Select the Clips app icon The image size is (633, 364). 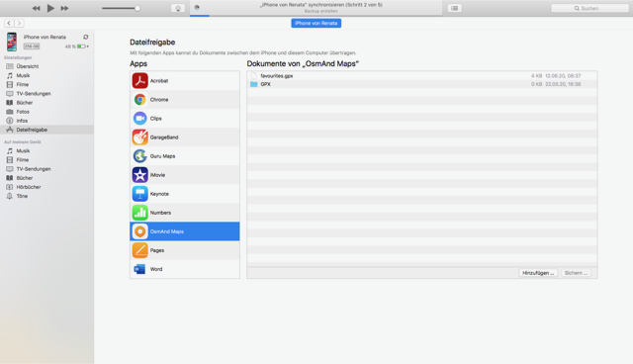point(140,119)
